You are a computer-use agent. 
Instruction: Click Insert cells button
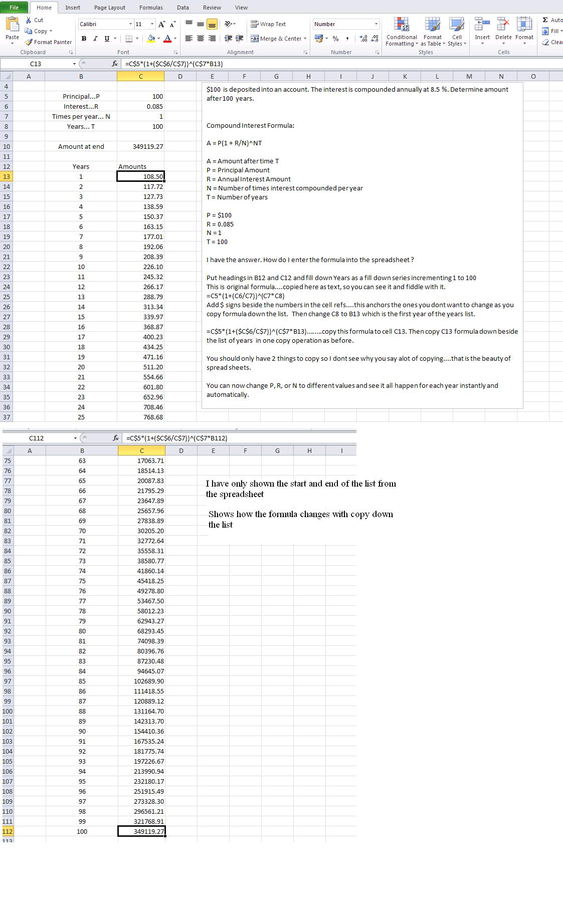(482, 30)
